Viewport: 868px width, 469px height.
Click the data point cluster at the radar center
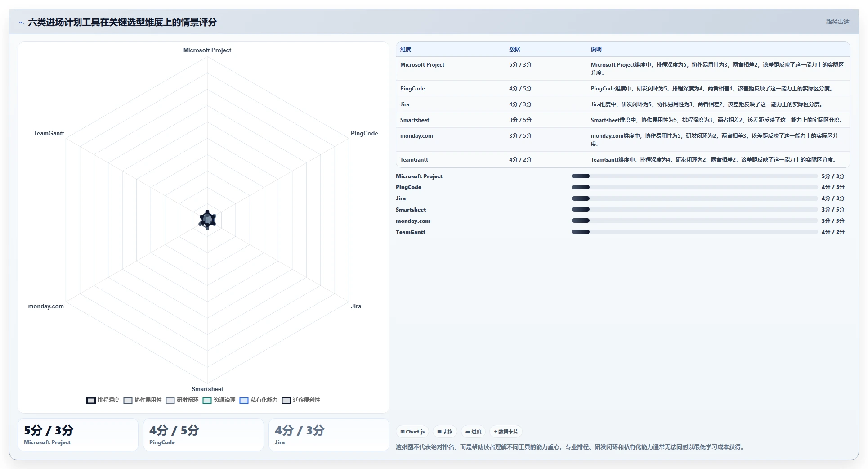(207, 220)
